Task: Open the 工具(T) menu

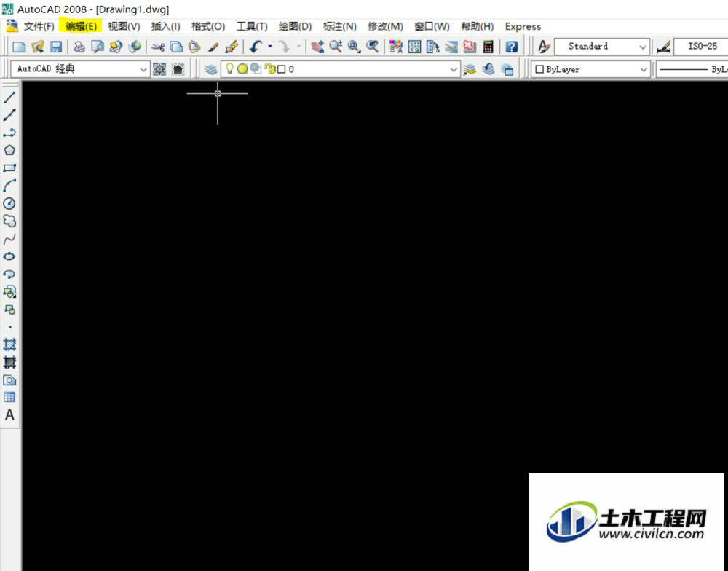Action: [252, 26]
